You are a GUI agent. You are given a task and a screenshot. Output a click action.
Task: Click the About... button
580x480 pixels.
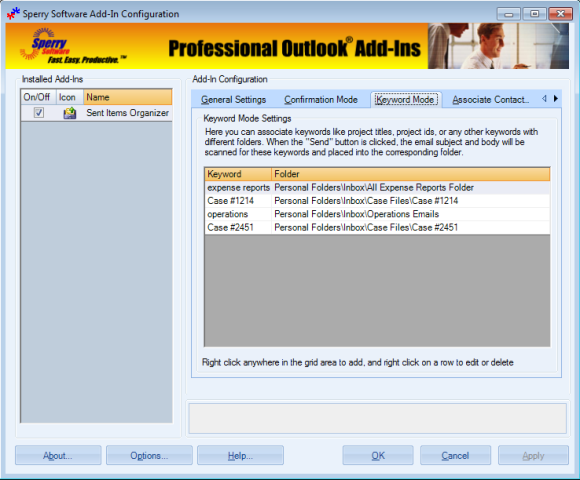pyautogui.click(x=58, y=455)
